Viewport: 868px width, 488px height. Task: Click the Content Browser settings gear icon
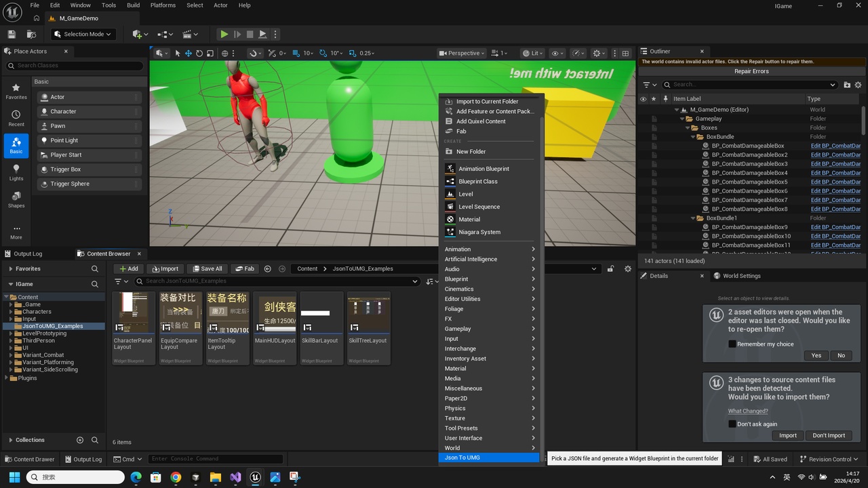(627, 268)
